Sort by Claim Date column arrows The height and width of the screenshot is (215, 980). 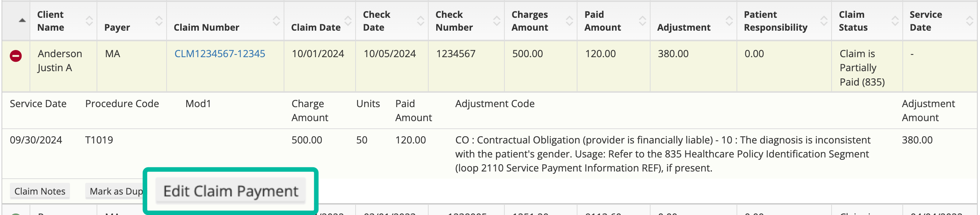tap(348, 21)
